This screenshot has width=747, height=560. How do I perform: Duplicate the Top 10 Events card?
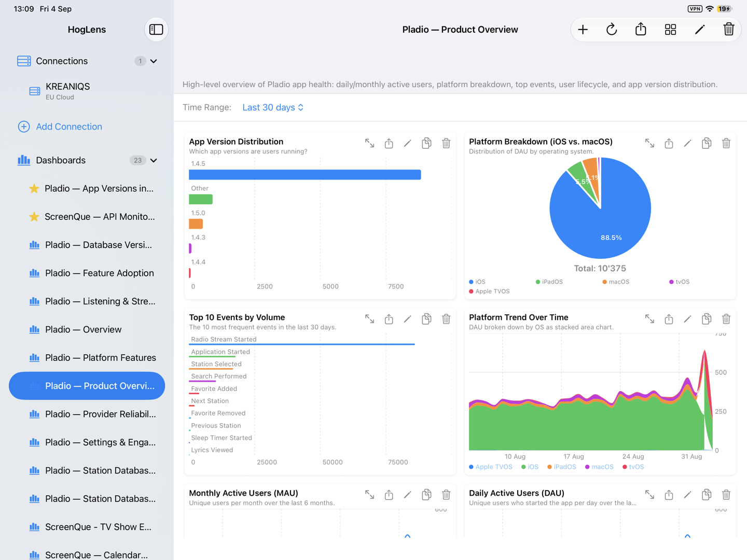point(426,319)
